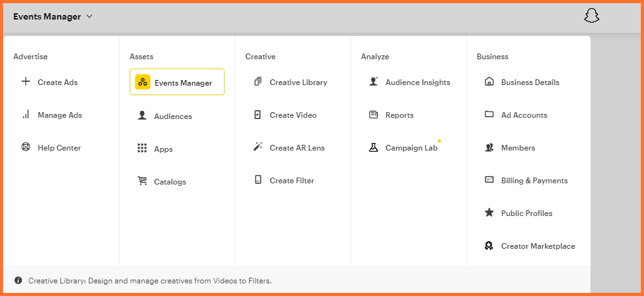Open Creator Marketplace from Business column
The width and height of the screenshot is (644, 296).
click(538, 246)
